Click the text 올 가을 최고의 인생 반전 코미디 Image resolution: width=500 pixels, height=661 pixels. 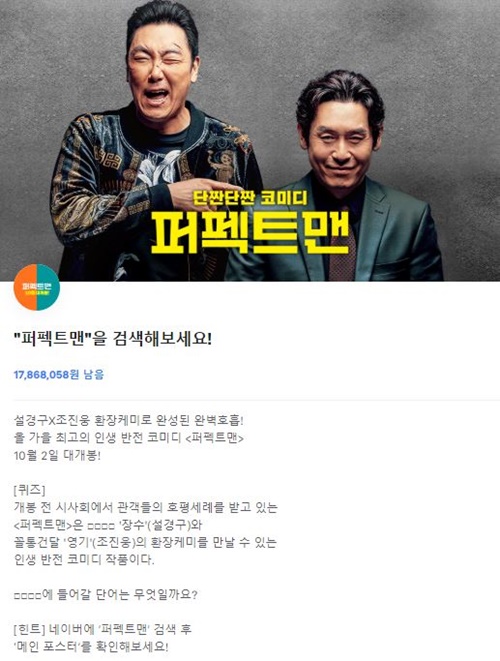pyautogui.click(x=98, y=438)
